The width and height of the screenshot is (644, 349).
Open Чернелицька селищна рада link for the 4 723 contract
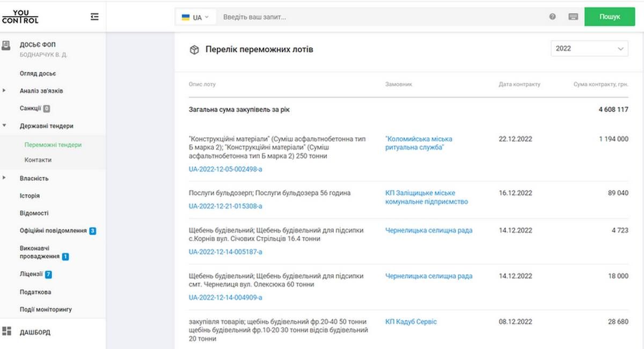(428, 231)
